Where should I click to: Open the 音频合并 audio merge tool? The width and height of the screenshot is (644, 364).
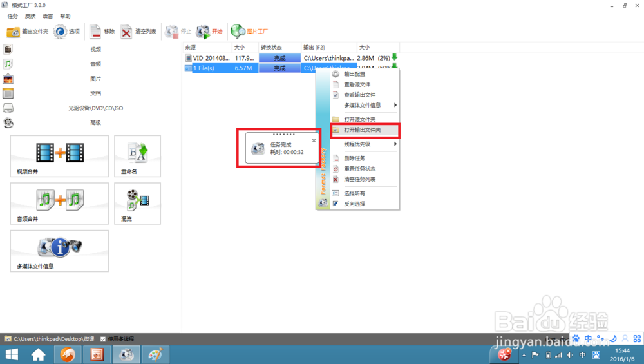59,204
